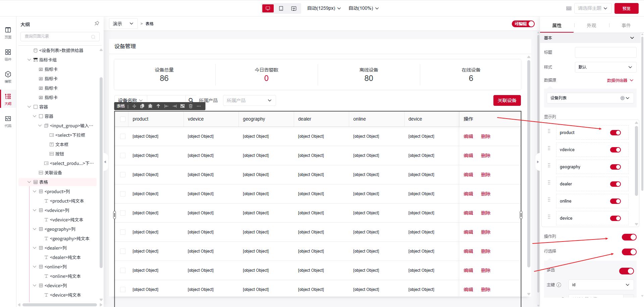644x307 pixels.
Task: Open the 代码 code panel icon
Action: pyautogui.click(x=8, y=121)
